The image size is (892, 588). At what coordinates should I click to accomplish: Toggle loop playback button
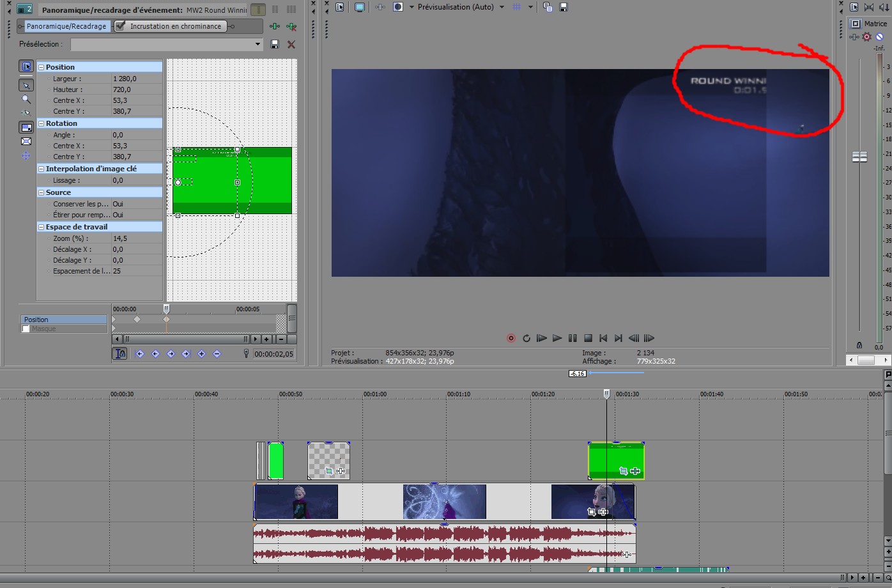(x=527, y=338)
